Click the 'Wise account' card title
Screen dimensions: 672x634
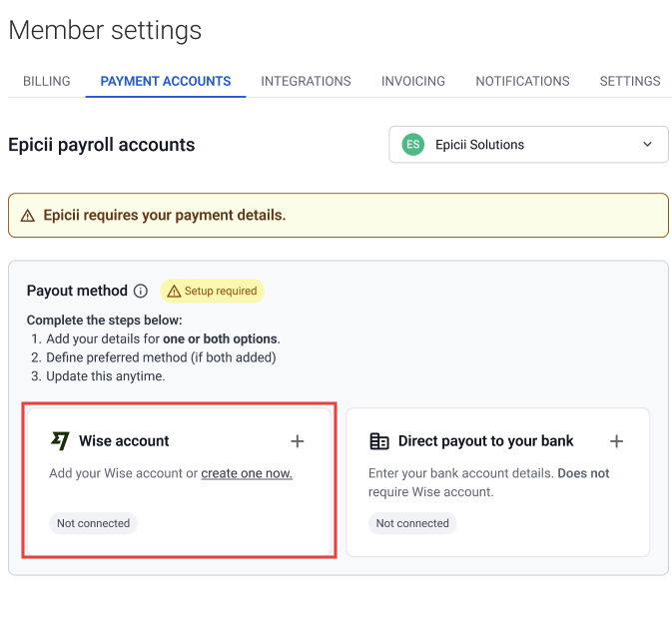124,441
